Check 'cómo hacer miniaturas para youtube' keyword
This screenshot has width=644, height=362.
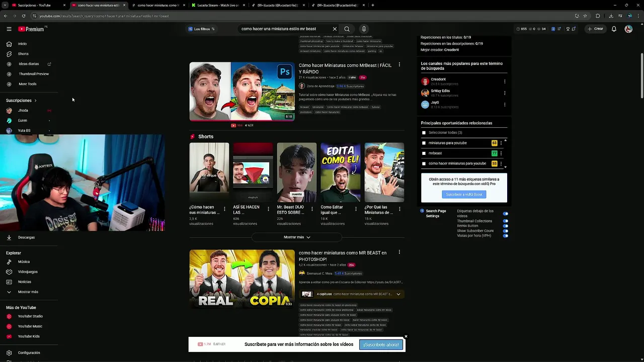[424, 163]
